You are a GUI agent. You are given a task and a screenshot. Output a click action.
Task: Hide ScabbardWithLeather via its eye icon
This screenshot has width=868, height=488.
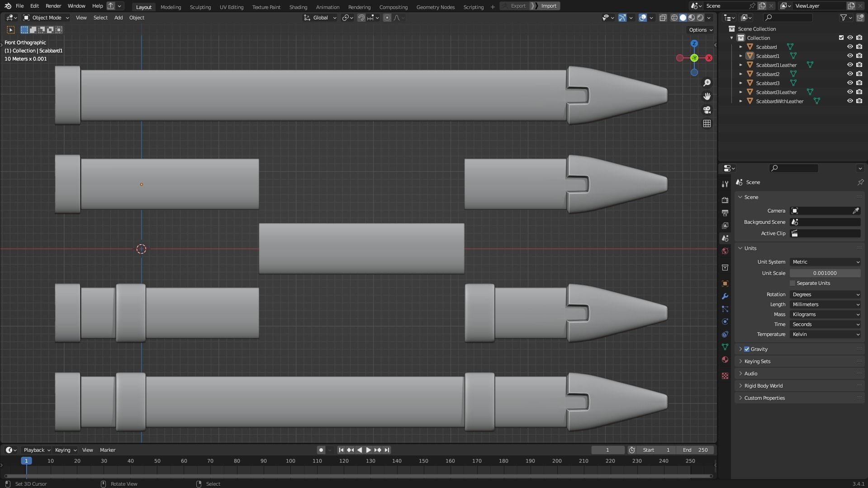pos(850,101)
